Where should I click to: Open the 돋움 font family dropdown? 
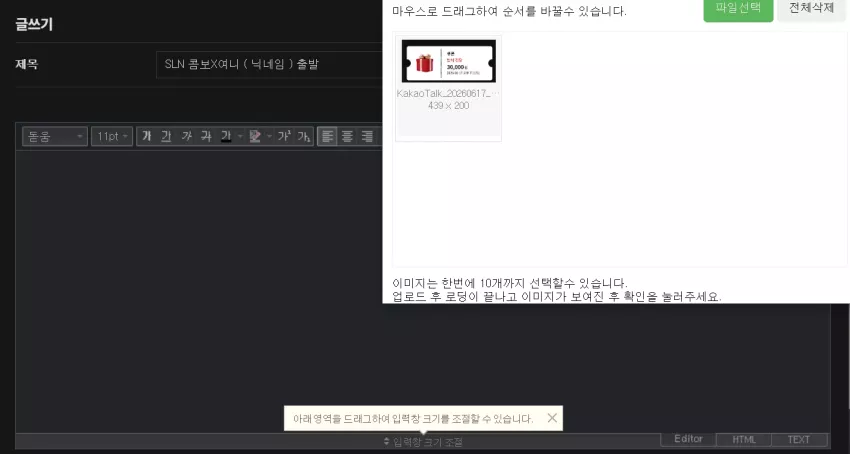pos(55,137)
